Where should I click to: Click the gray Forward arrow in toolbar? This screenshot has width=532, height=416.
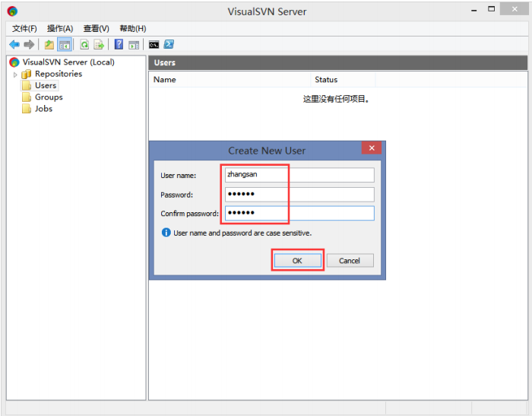coord(29,44)
